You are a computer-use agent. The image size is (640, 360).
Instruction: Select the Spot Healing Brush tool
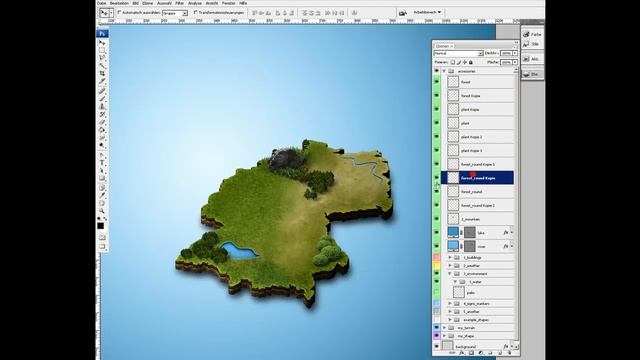pos(102,91)
